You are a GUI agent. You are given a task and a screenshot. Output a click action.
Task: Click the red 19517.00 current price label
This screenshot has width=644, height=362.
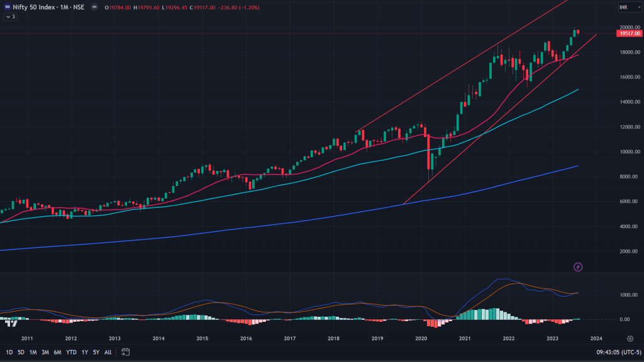tap(629, 34)
